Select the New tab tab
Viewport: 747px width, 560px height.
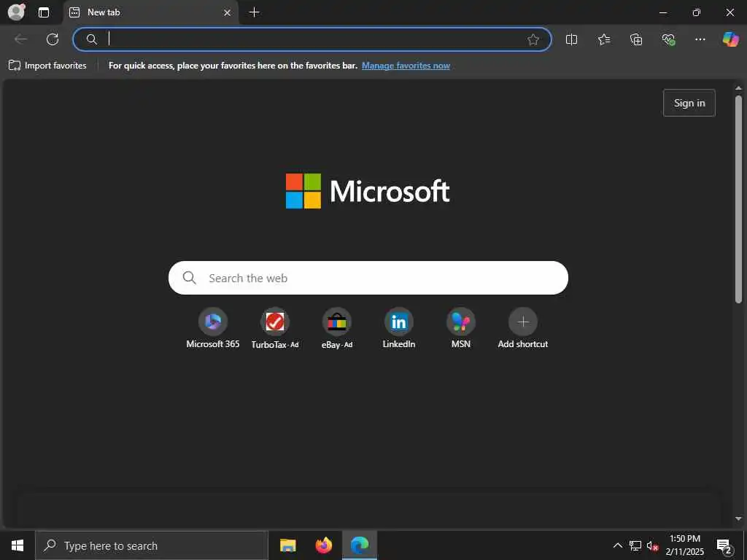pyautogui.click(x=150, y=13)
